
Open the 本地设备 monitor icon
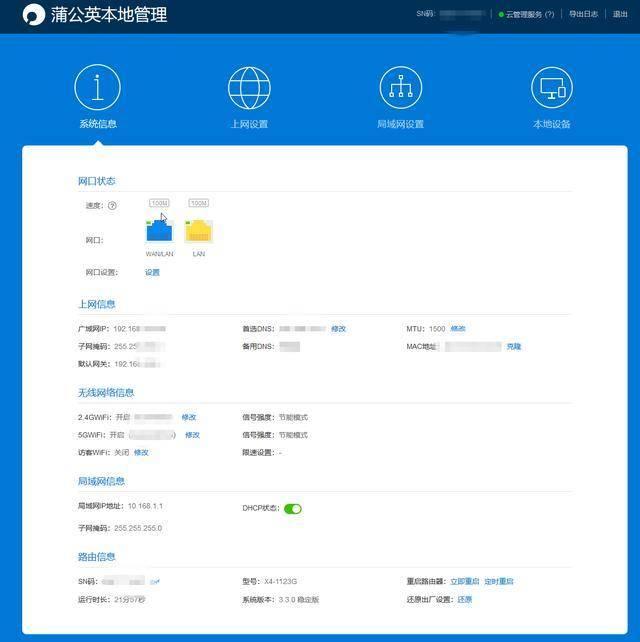(x=551, y=87)
